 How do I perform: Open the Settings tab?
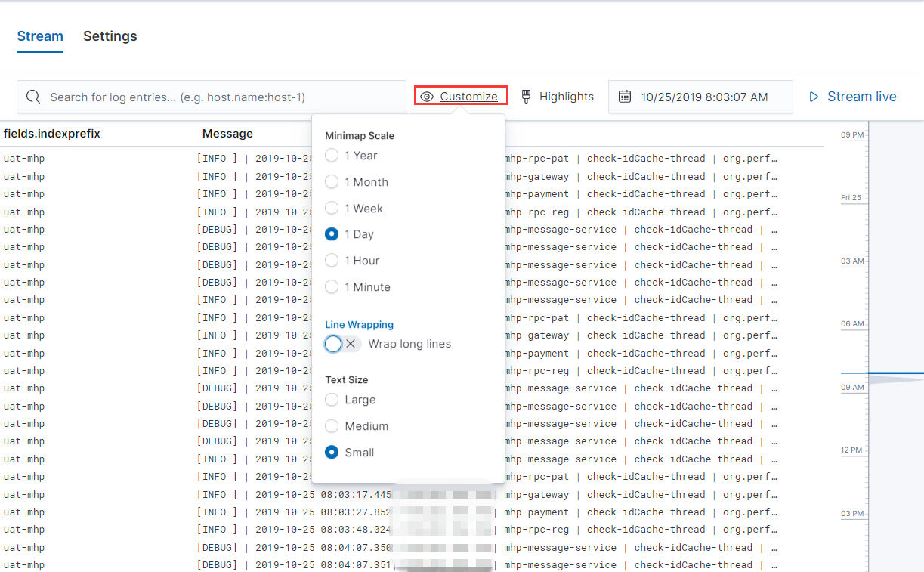point(110,36)
